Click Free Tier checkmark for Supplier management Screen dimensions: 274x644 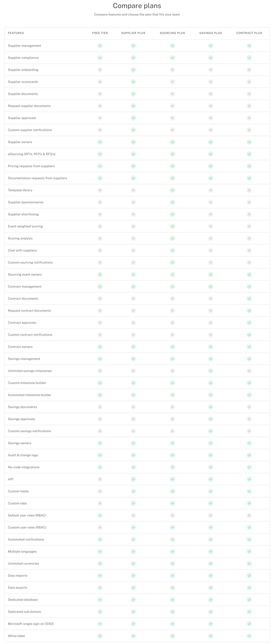(100, 46)
